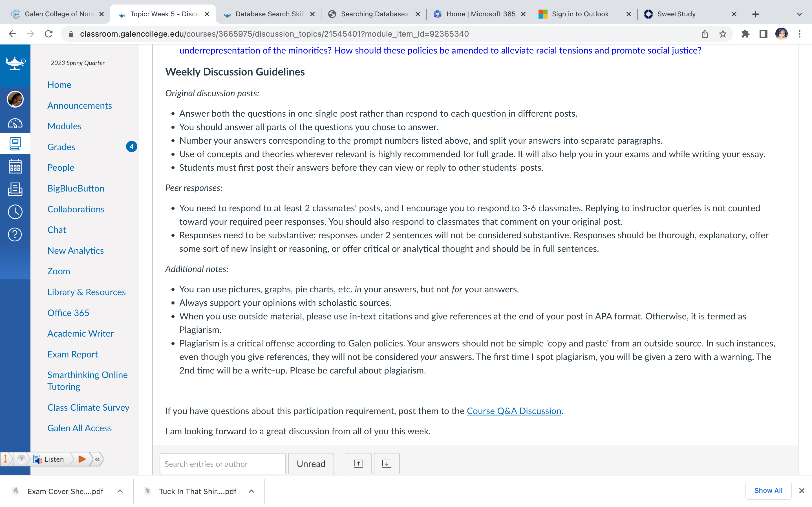The image size is (812, 507).
Task: Open the History clock icon
Action: tap(15, 212)
